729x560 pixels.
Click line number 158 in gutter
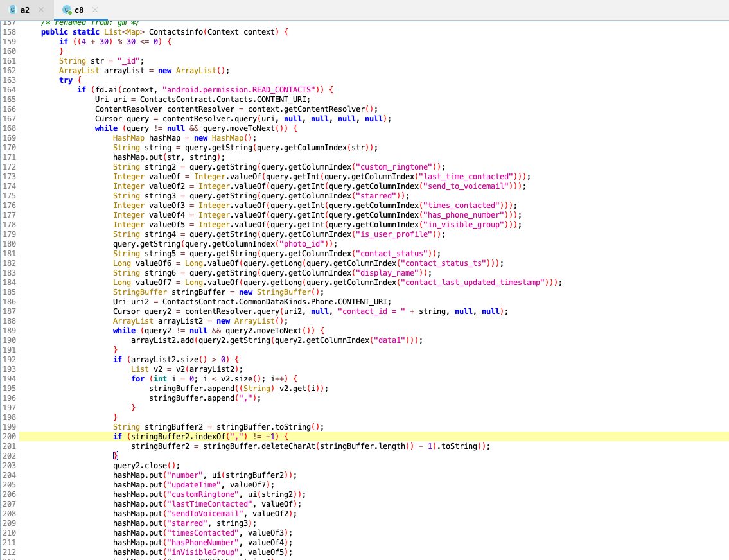pos(9,32)
